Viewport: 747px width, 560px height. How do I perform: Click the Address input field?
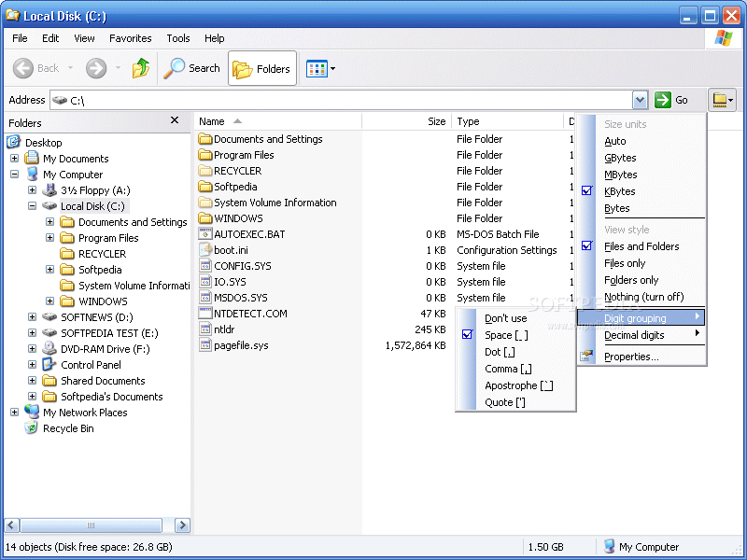(341, 100)
